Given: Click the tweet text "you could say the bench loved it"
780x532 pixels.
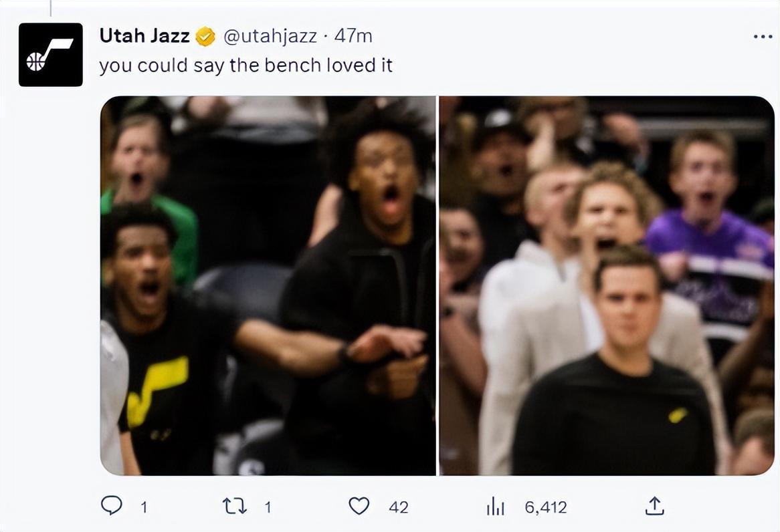Looking at the screenshot, I should 246,65.
